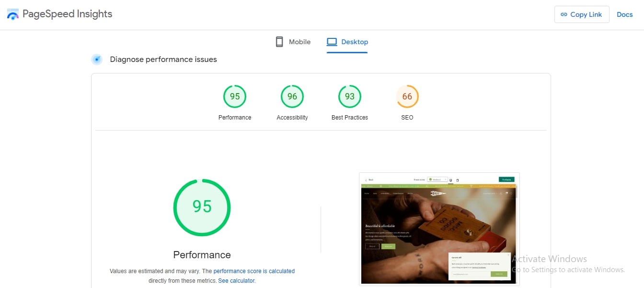Jump to the Accessibility score gauge 96
The width and height of the screenshot is (644, 288).
coord(292,96)
